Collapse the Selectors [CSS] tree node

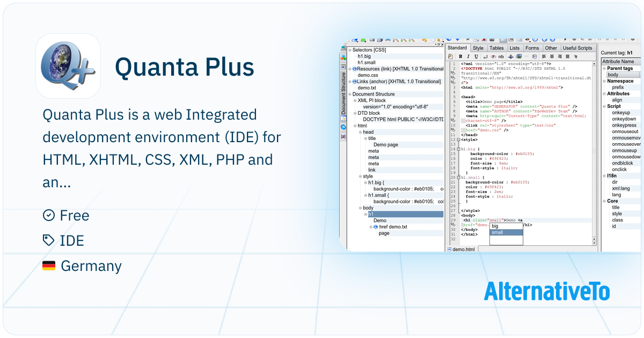coord(350,50)
